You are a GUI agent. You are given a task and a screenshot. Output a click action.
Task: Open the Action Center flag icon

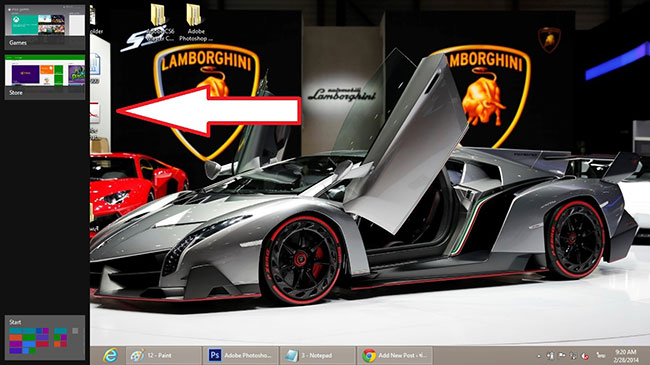[562, 355]
